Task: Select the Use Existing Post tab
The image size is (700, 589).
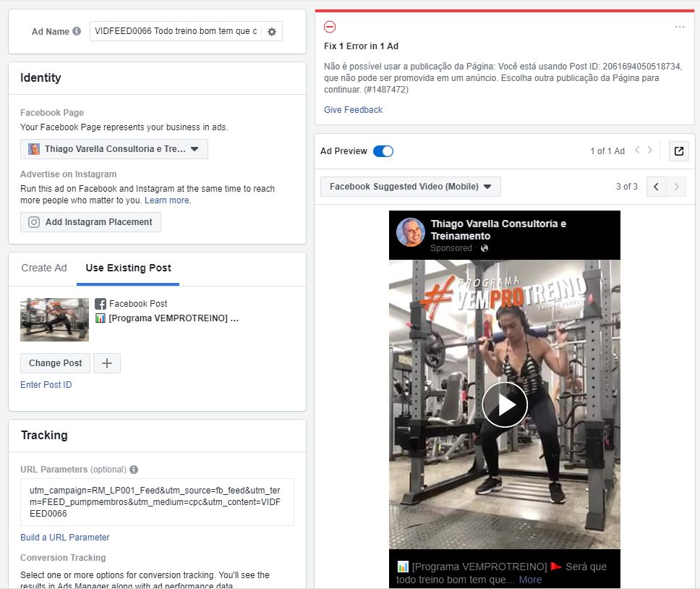Action: [x=128, y=268]
